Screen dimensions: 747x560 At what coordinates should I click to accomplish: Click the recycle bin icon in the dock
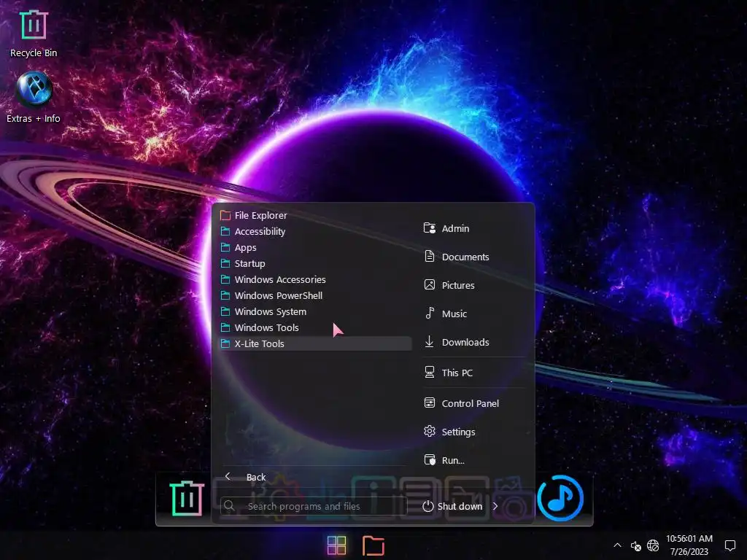pyautogui.click(x=187, y=498)
